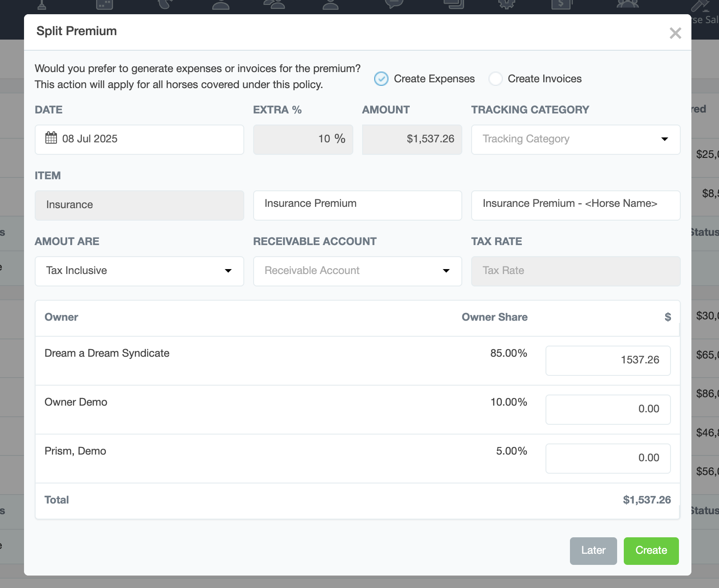
Task: Click the Insurance Premium text field
Action: click(357, 205)
